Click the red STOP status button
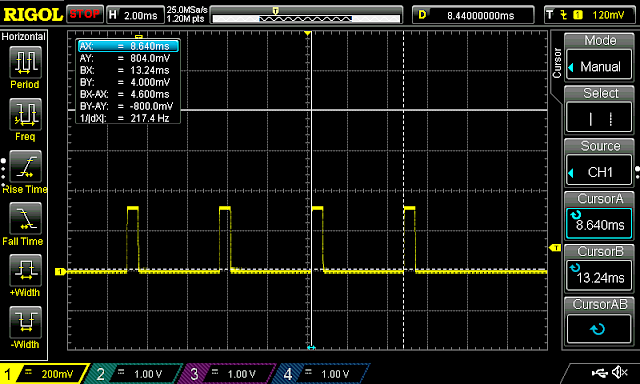The height and width of the screenshot is (384, 640). coord(84,14)
